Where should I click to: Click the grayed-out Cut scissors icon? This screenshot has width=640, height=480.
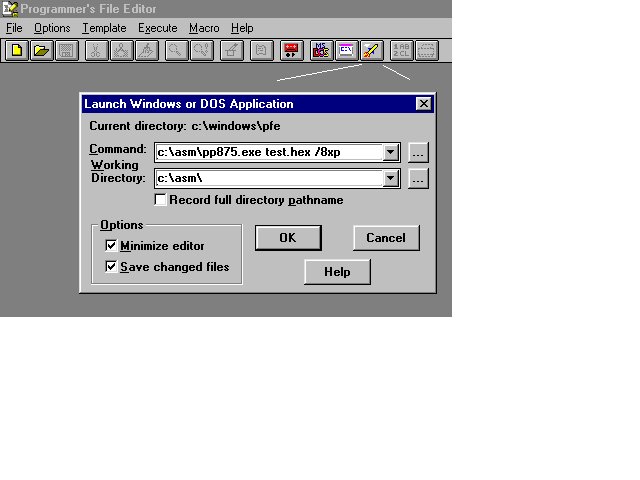click(95, 50)
